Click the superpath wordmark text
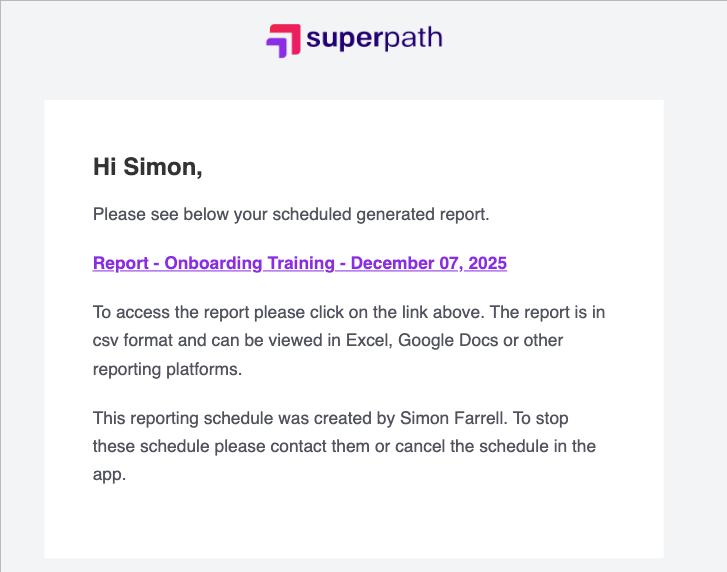 tap(374, 39)
